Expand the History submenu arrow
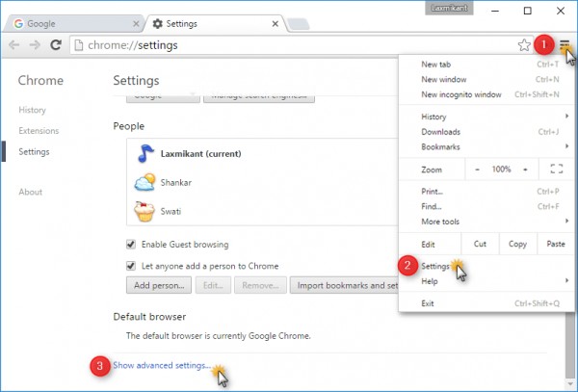 pos(566,117)
